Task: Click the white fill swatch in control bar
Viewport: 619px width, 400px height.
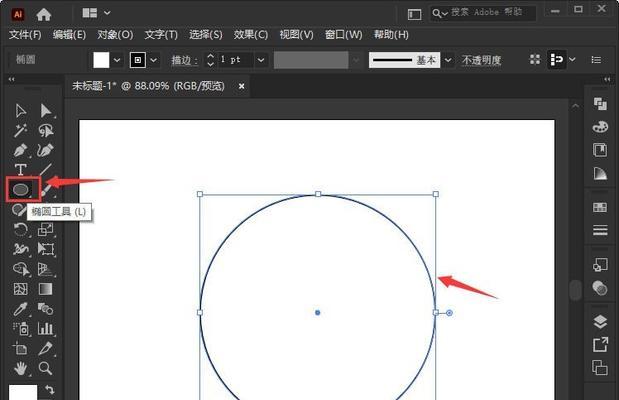Action: [x=101, y=60]
